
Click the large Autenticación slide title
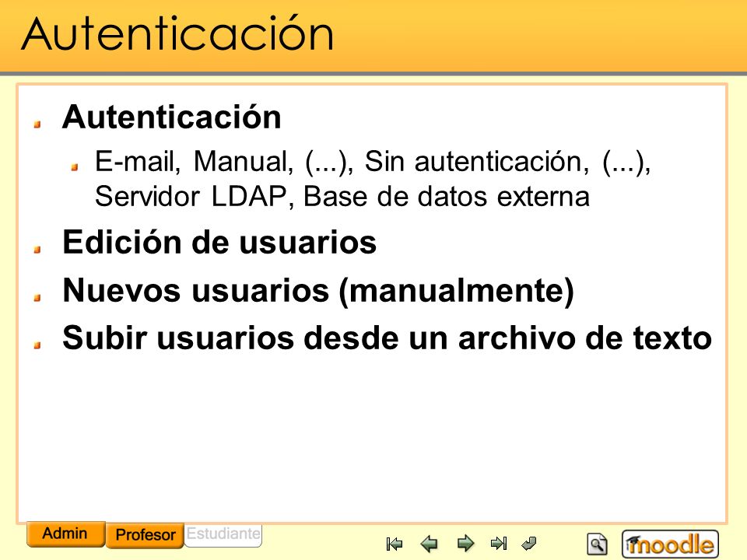coord(177,33)
